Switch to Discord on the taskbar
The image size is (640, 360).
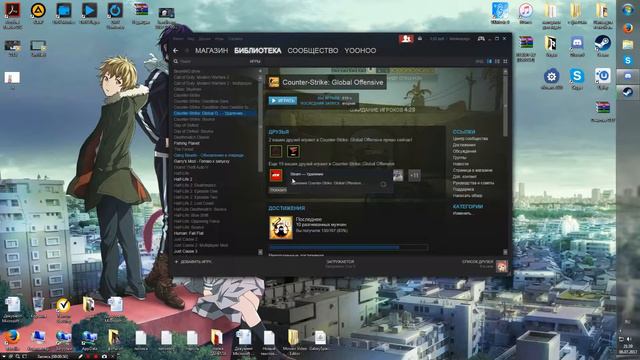[628, 76]
